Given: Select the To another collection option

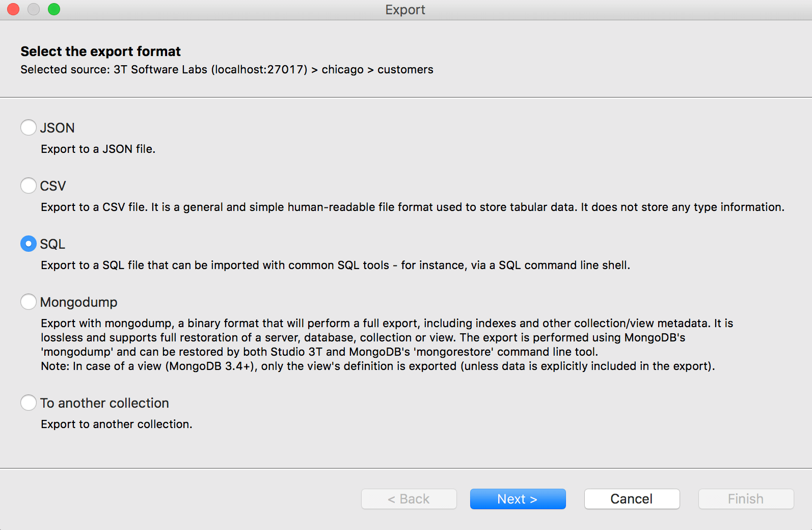Looking at the screenshot, I should click(29, 403).
